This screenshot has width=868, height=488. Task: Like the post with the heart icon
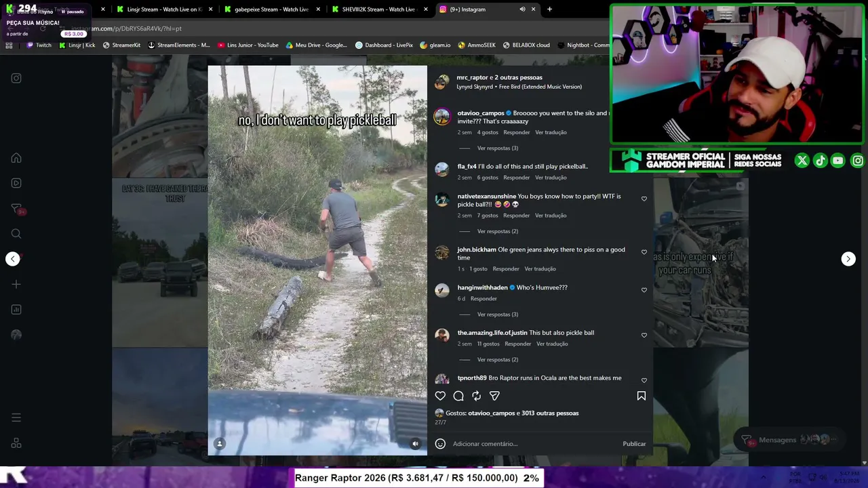[440, 396]
